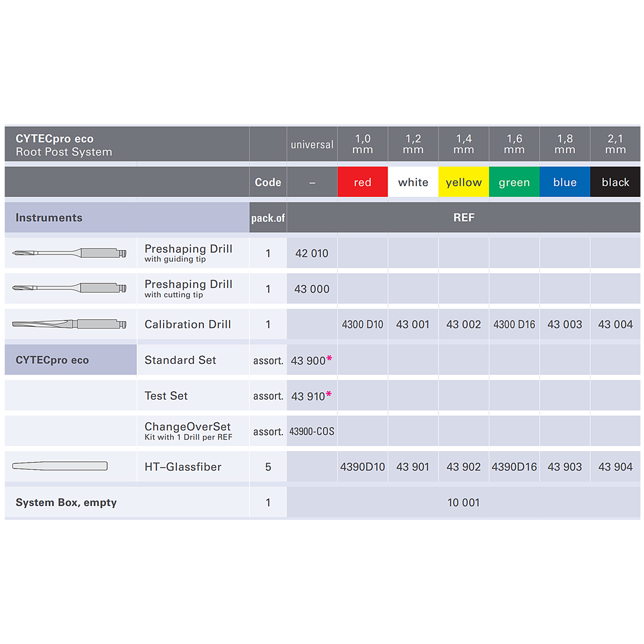This screenshot has height=644, width=644.
Task: Pick the green color code cell
Action: pyautogui.click(x=514, y=182)
